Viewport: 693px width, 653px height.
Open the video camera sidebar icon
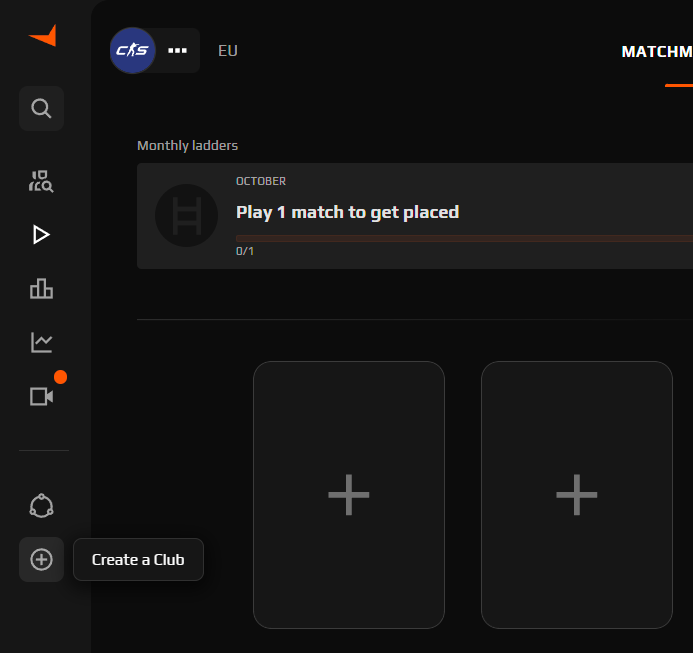pyautogui.click(x=42, y=396)
